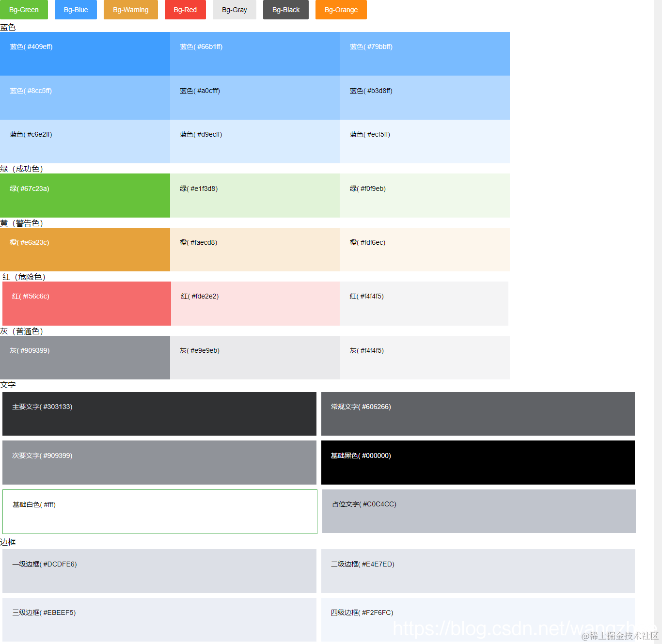662x644 pixels.
Task: Click the 黄（警告色）heading
Action: click(22, 223)
